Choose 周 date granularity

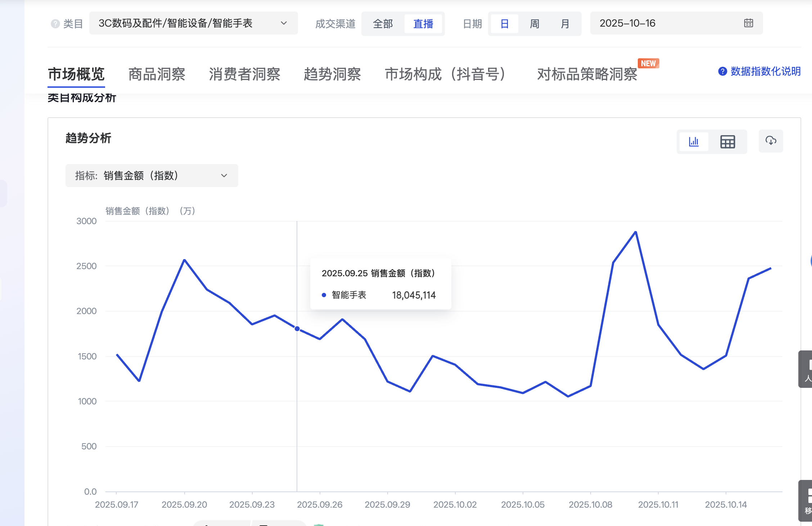coord(534,24)
